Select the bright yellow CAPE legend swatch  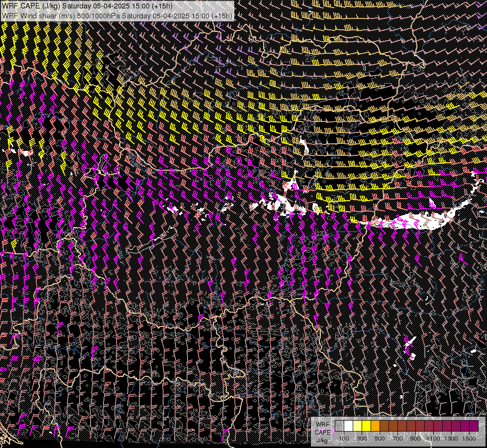[367, 426]
